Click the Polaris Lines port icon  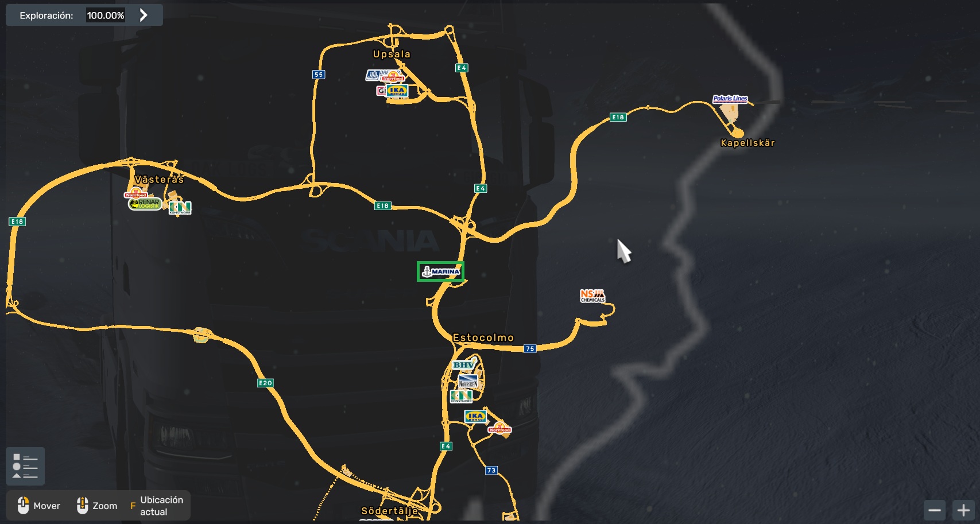click(x=730, y=99)
